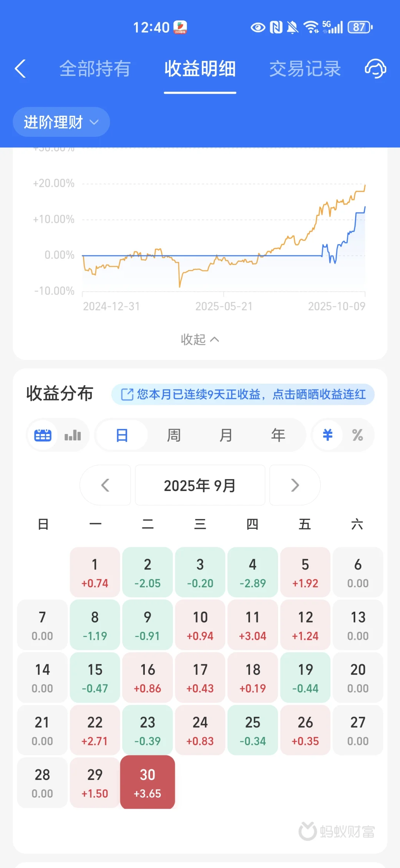Open customer service headset icon
Screen dimensions: 400x868
point(376,69)
